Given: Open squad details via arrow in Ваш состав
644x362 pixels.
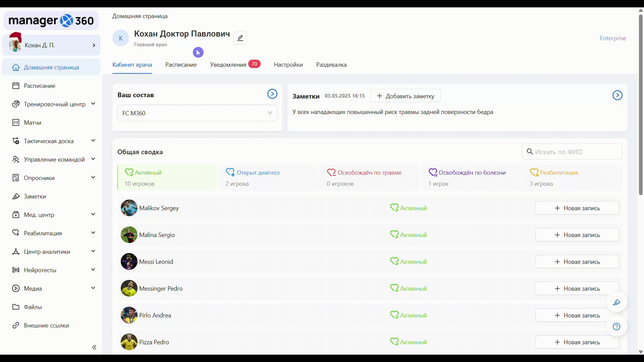Looking at the screenshot, I should coord(272,94).
